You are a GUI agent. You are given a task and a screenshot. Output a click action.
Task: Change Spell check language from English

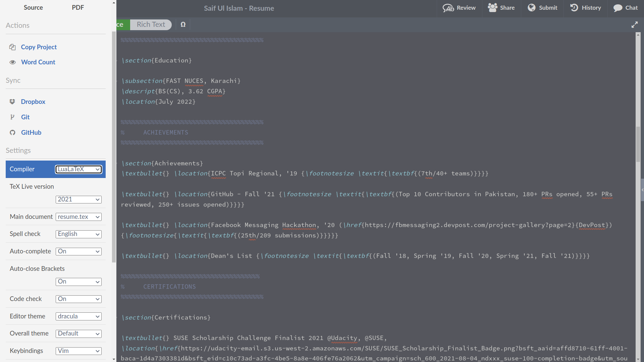coord(78,234)
